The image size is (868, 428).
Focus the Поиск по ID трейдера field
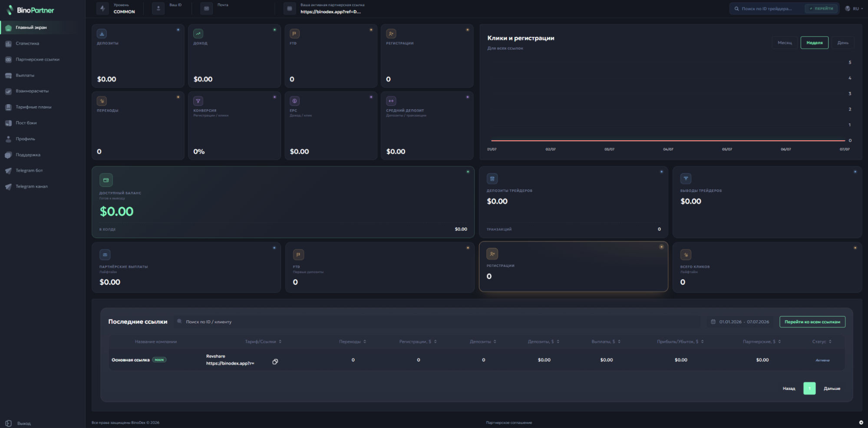pyautogui.click(x=766, y=8)
